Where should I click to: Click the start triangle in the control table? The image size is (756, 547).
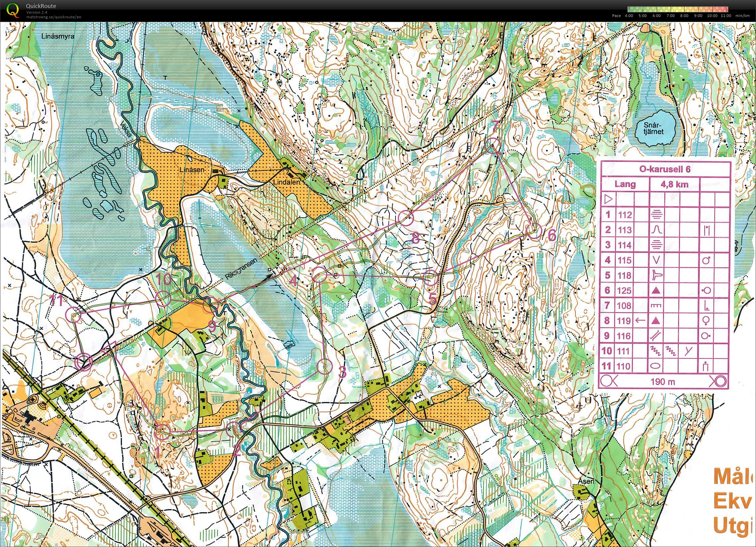pos(608,199)
